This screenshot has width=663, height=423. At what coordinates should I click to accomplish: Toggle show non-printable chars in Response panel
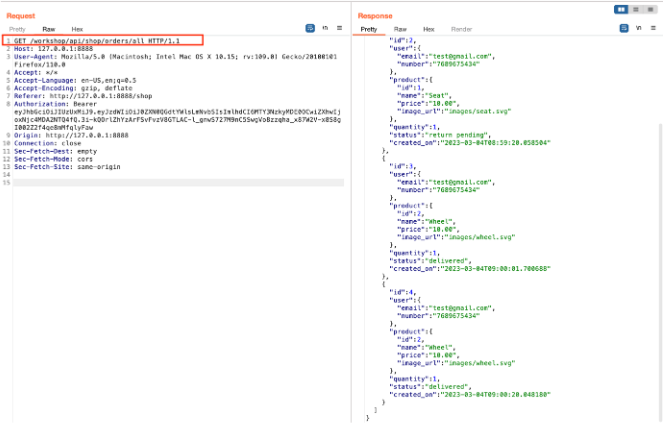638,28
